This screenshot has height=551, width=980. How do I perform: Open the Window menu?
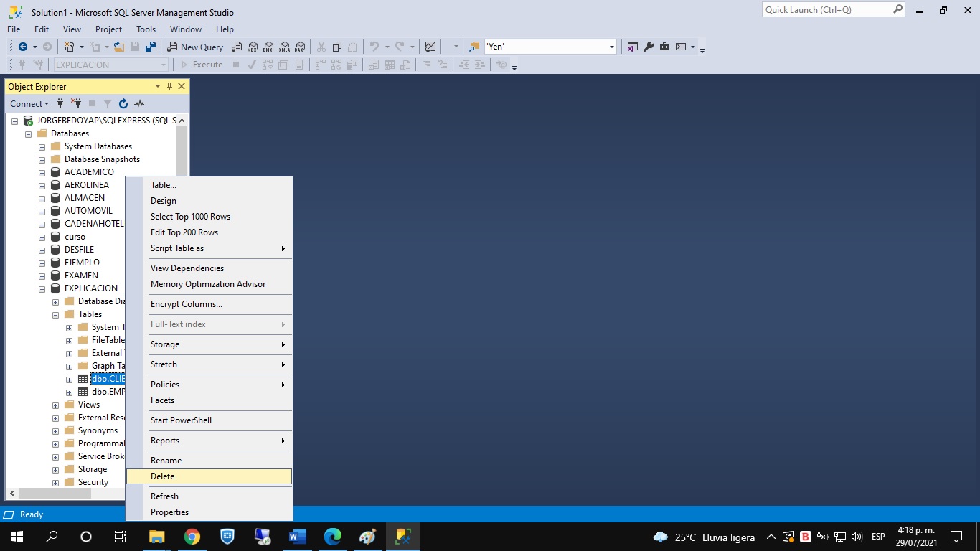click(x=186, y=29)
